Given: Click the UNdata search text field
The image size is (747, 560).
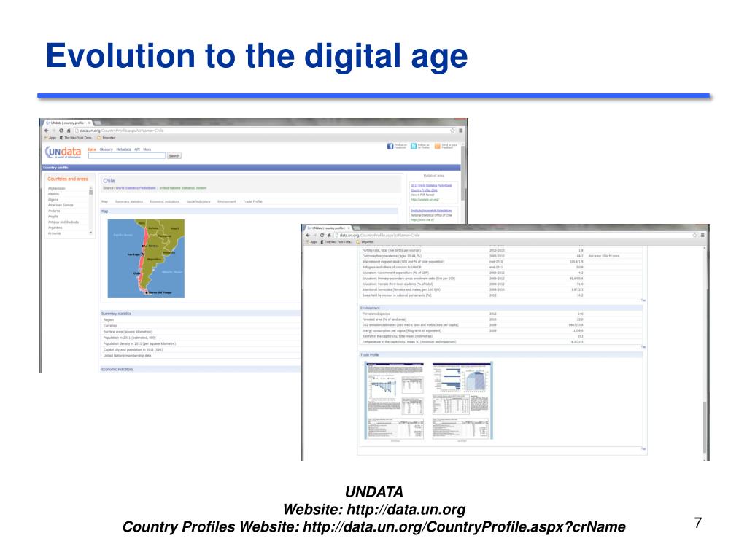Looking at the screenshot, I should (x=127, y=156).
